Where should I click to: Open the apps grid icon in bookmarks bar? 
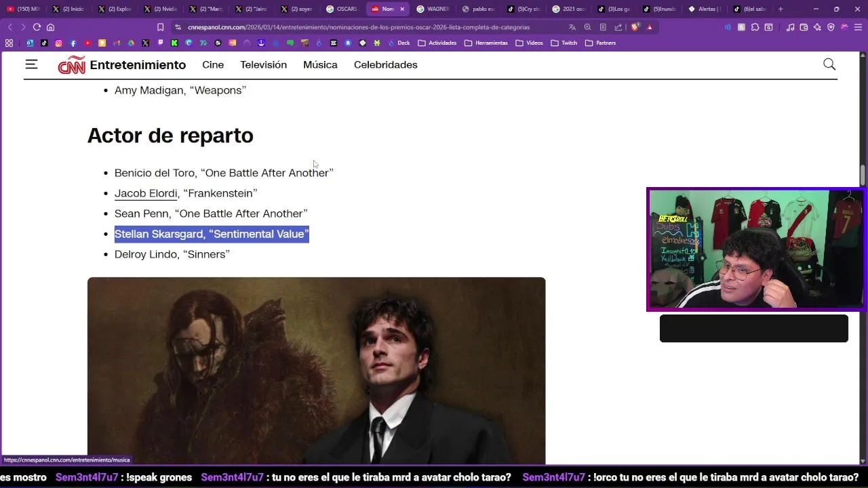[x=9, y=43]
